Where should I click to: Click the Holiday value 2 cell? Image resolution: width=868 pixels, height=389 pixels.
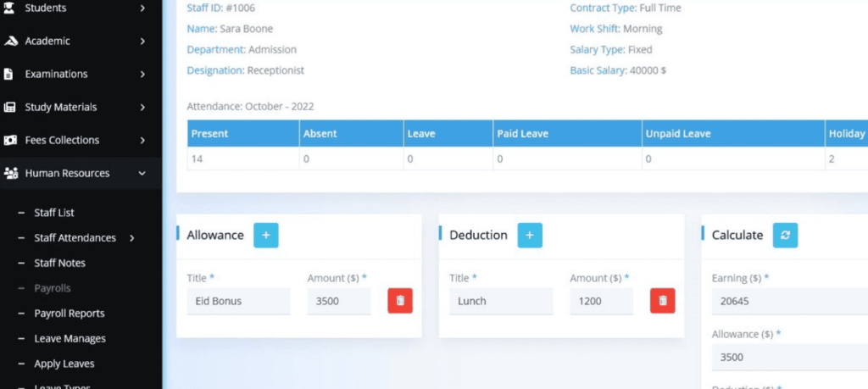[847, 158]
